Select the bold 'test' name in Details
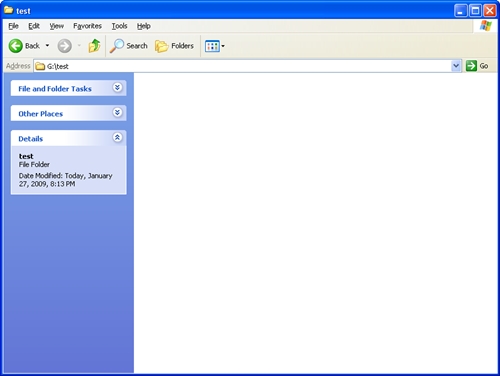The height and width of the screenshot is (376, 500). [x=26, y=156]
